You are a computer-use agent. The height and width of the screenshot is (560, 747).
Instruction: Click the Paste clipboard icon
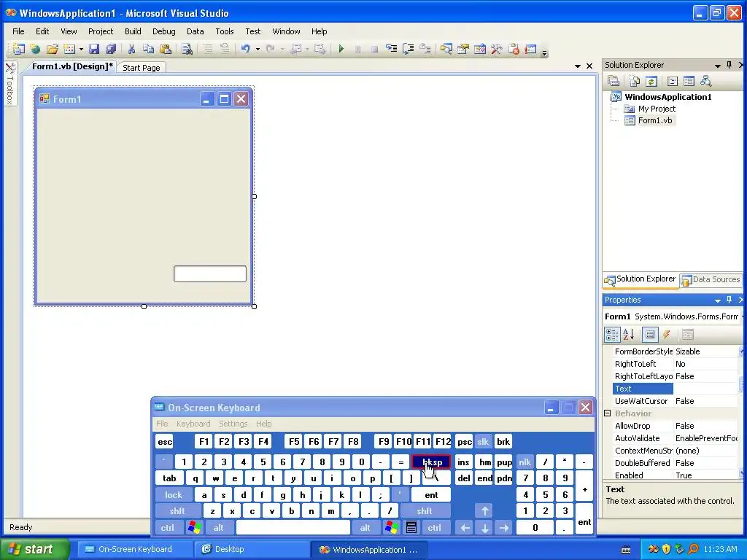point(166,49)
